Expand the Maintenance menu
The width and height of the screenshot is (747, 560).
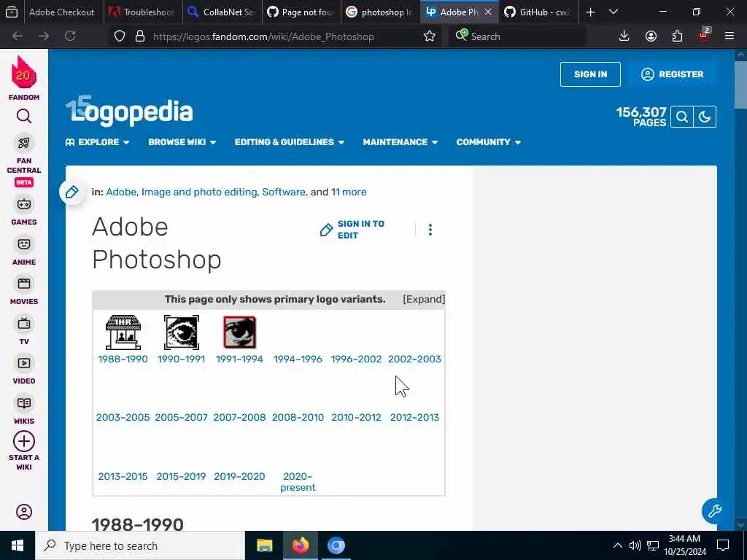(x=400, y=142)
